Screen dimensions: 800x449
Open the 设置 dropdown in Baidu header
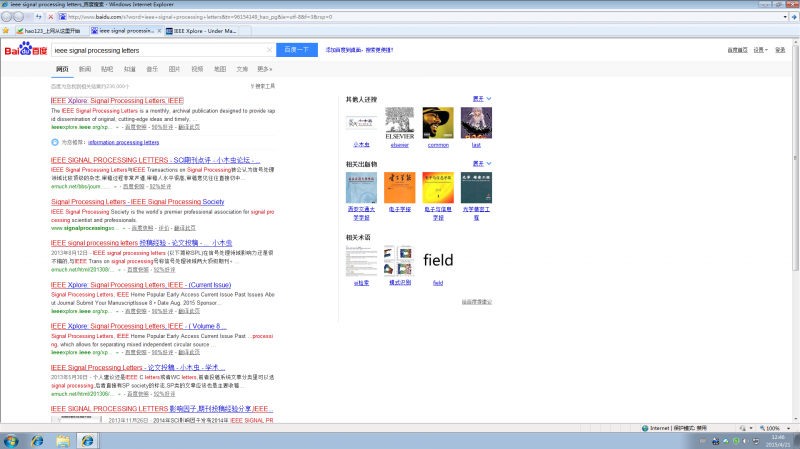(760, 50)
